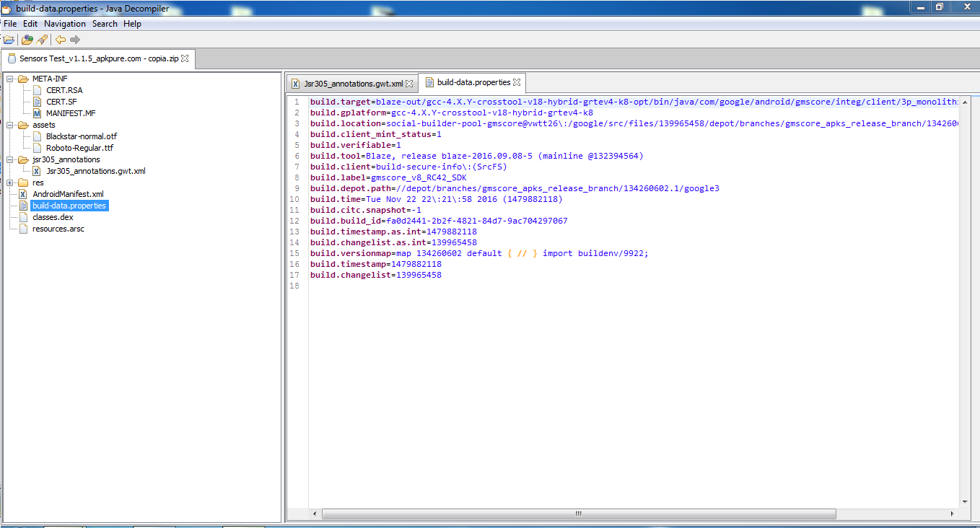Viewport: 980px width, 528px height.
Task: Click the res folder icon
Action: [23, 182]
